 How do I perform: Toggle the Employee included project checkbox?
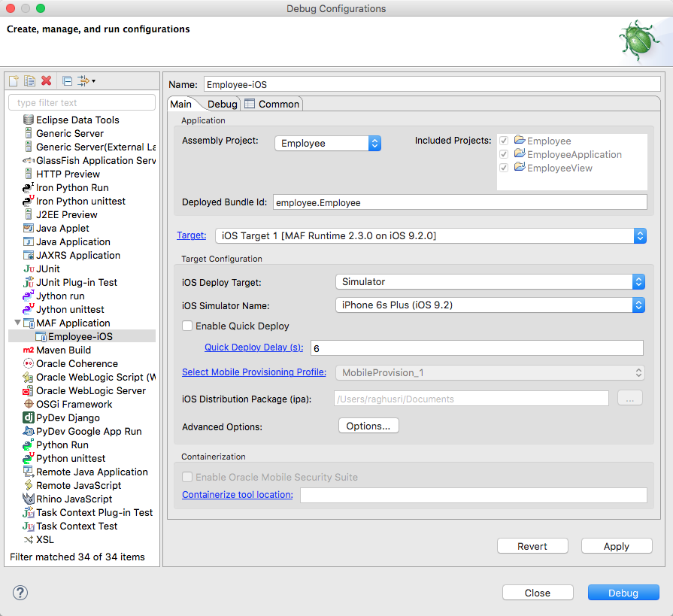504,141
